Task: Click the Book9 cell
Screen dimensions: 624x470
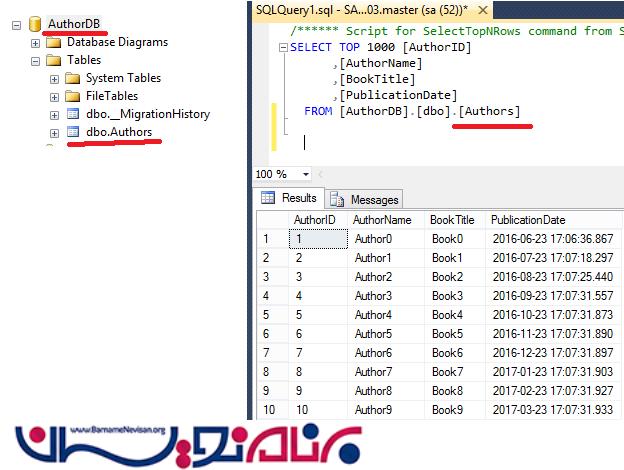Action: (454, 410)
